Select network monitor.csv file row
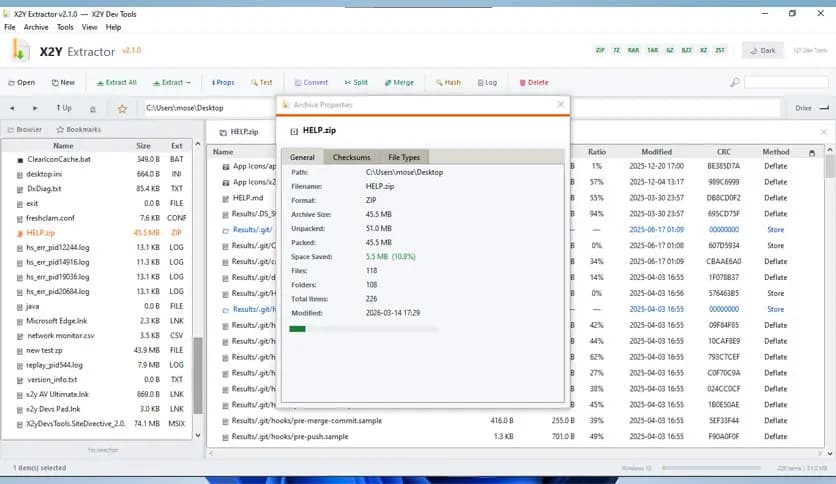 (97, 336)
